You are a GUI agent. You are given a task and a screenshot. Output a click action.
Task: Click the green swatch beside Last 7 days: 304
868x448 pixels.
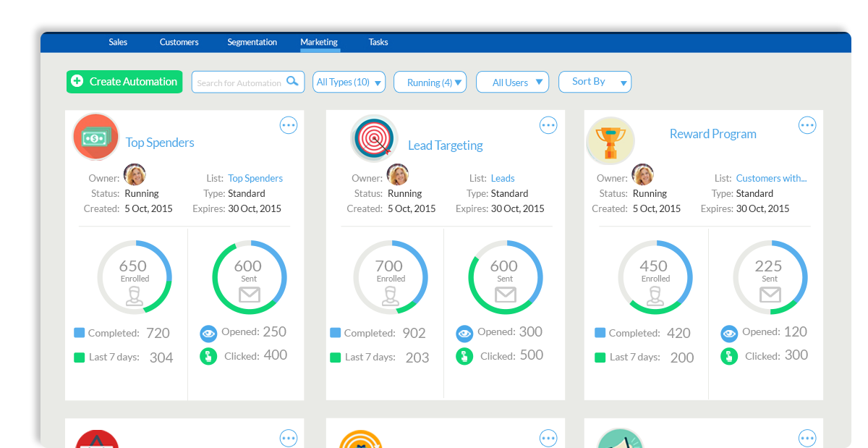80,357
